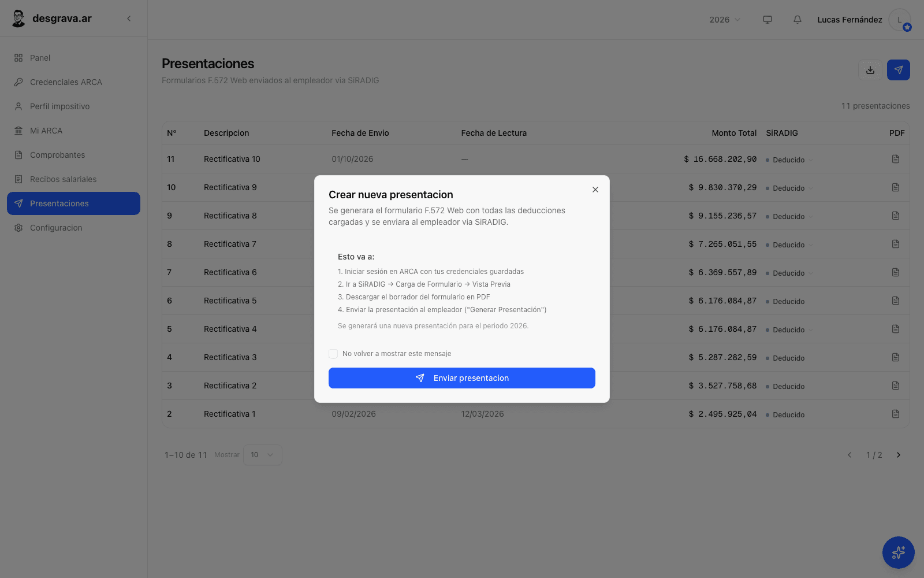Click the monitor display icon in header
This screenshot has width=924, height=578.
pos(767,20)
